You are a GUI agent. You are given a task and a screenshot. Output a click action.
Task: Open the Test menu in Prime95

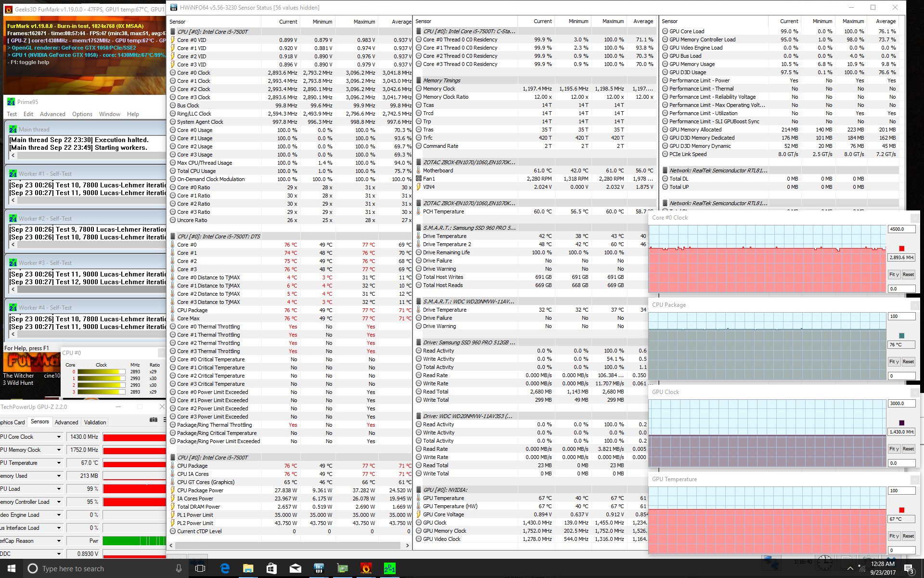12,114
